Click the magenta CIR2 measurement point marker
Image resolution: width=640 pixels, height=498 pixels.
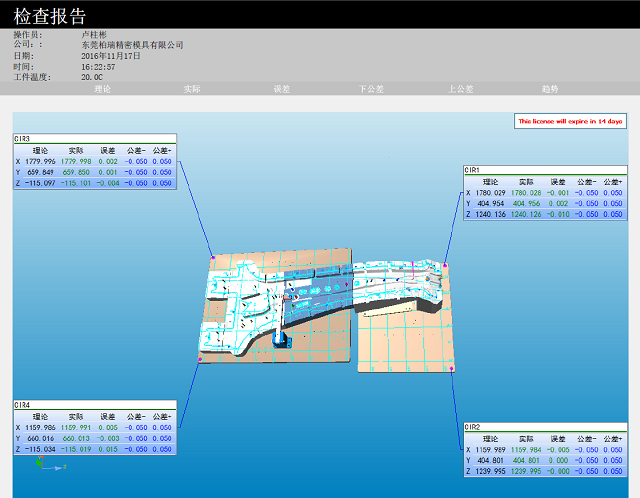[452, 370]
